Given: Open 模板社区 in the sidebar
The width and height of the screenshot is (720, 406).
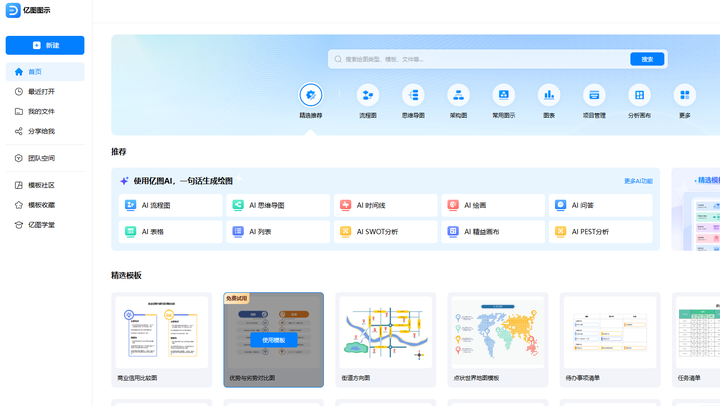Looking at the screenshot, I should [45, 185].
